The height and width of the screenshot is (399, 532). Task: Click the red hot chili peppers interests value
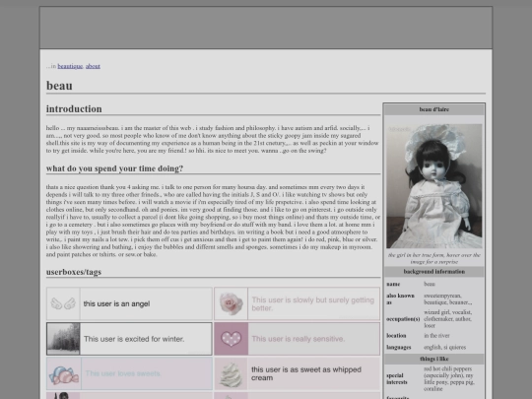[449, 379]
